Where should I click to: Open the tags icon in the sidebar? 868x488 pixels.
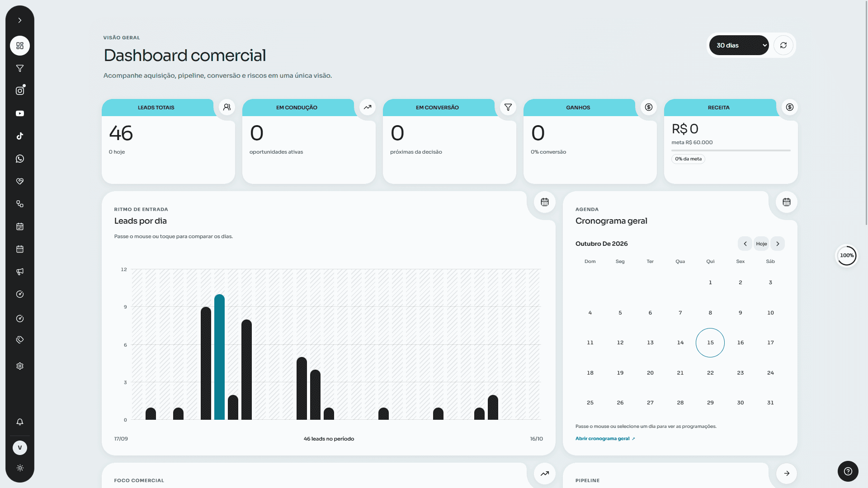pyautogui.click(x=20, y=340)
